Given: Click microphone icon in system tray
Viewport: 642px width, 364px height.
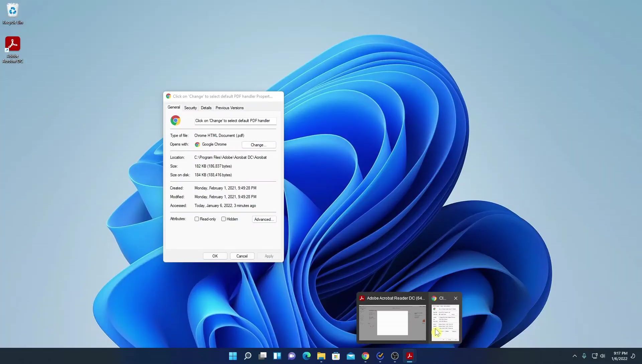Looking at the screenshot, I should pos(584,356).
